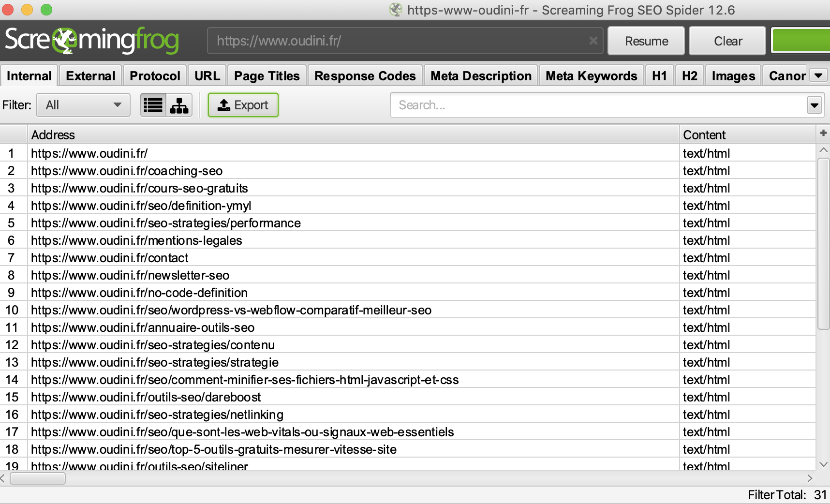
Task: Switch to list view mode
Action: point(153,105)
